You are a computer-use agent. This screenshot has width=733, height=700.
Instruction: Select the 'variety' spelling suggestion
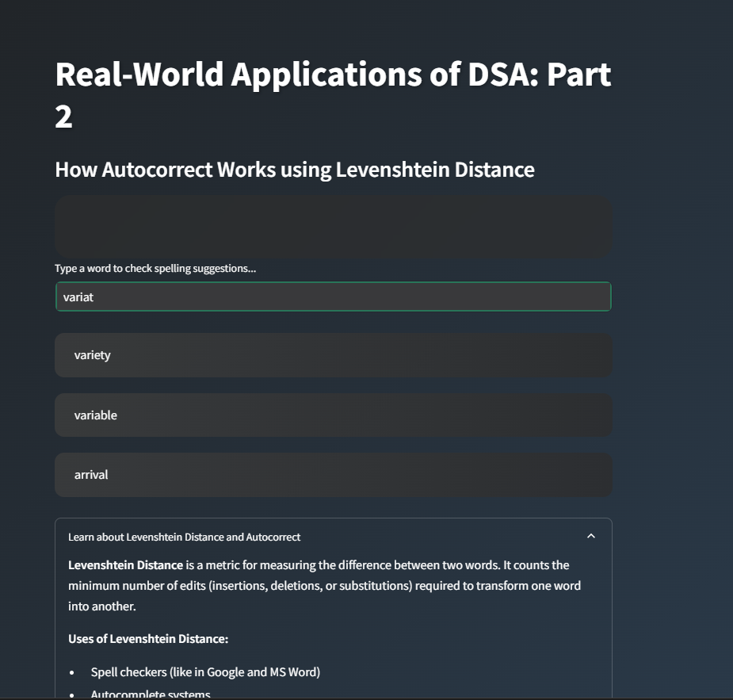93,355
